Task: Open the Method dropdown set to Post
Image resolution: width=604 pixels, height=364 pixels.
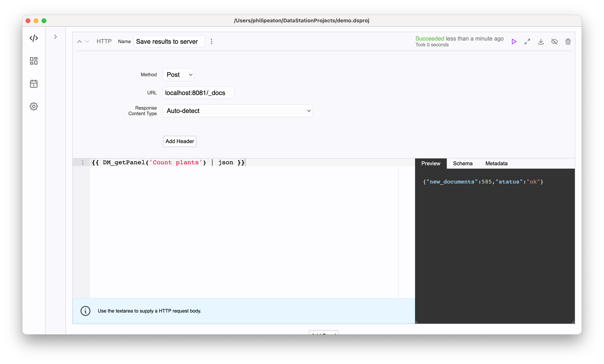Action: (178, 75)
